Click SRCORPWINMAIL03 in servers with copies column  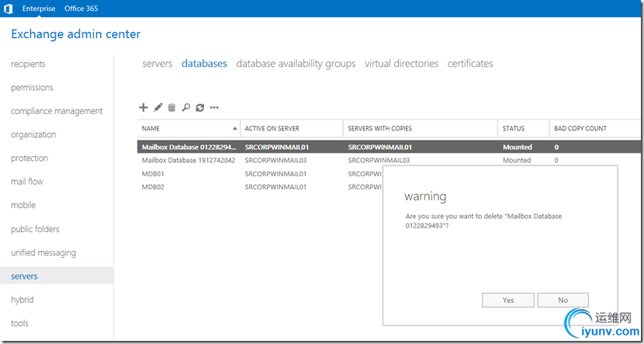click(x=379, y=160)
